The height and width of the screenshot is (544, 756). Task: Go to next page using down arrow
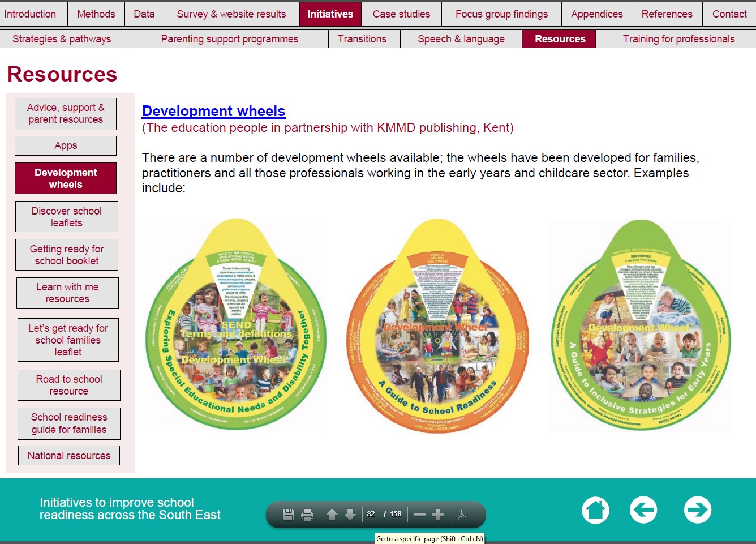350,514
